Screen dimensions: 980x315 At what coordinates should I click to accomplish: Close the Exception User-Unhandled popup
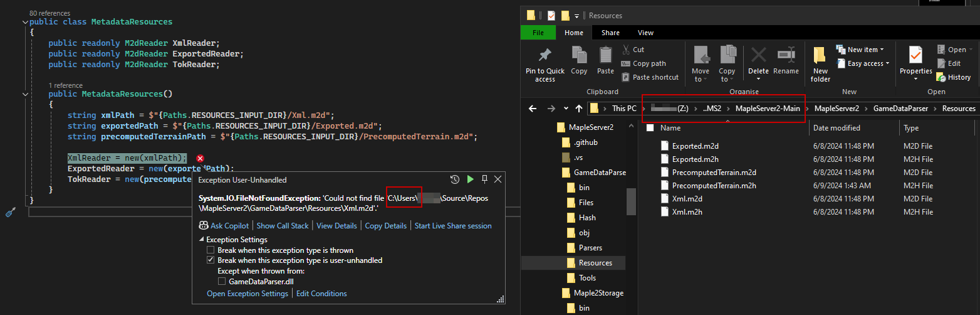coord(498,179)
